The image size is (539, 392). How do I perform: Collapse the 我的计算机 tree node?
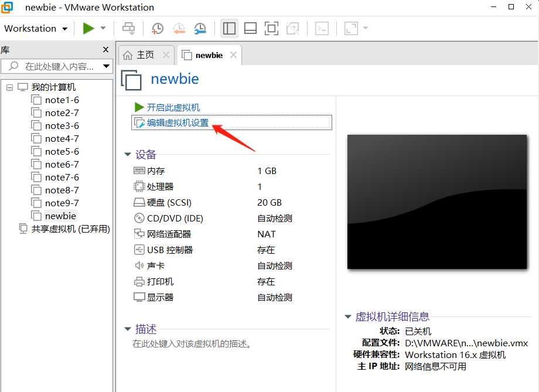click(x=9, y=87)
